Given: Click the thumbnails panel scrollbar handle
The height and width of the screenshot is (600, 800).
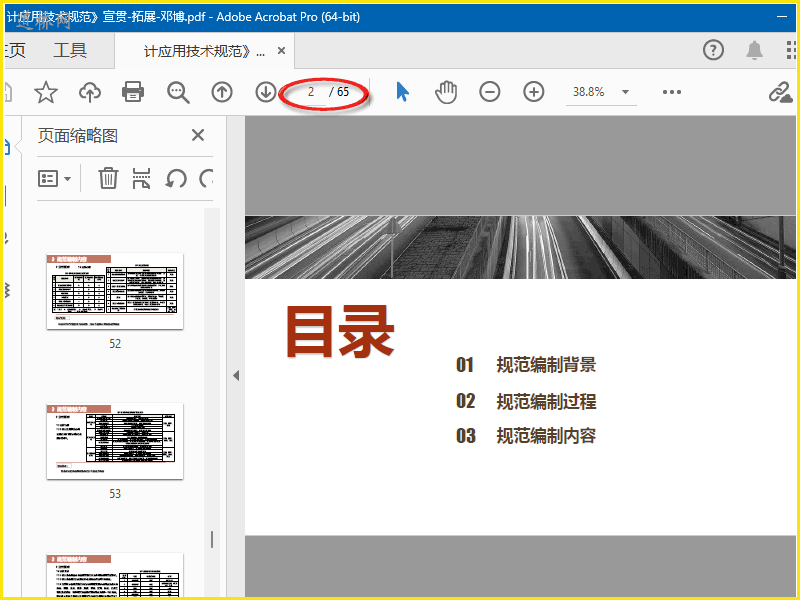Looking at the screenshot, I should tap(212, 539).
